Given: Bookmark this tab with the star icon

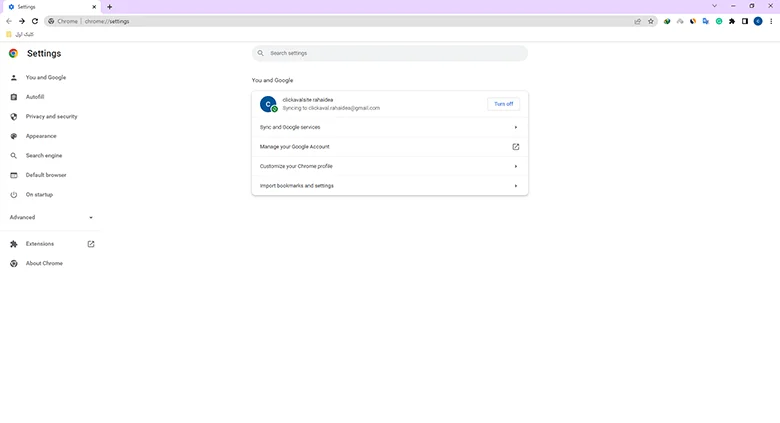Looking at the screenshot, I should (x=651, y=21).
